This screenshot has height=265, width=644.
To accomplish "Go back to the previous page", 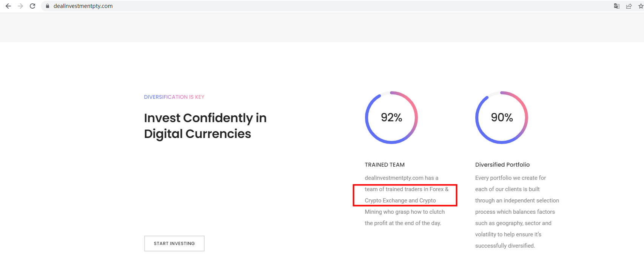I will (8, 6).
